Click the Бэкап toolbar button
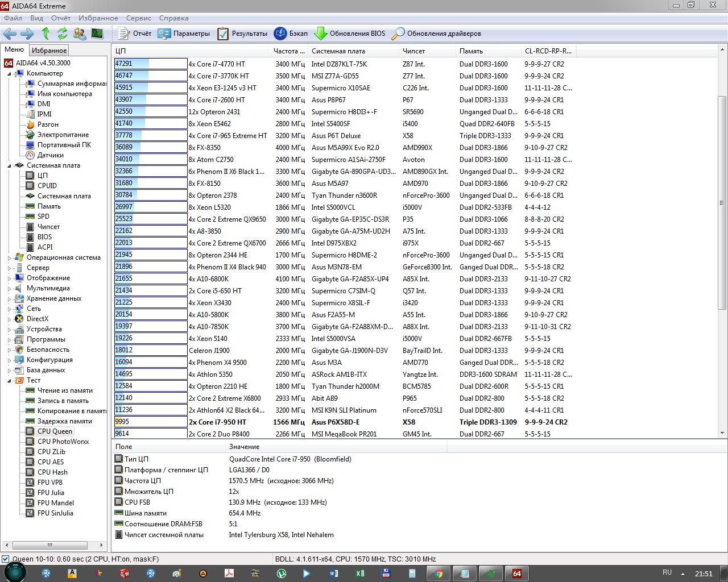This screenshot has height=582, width=728. click(291, 34)
